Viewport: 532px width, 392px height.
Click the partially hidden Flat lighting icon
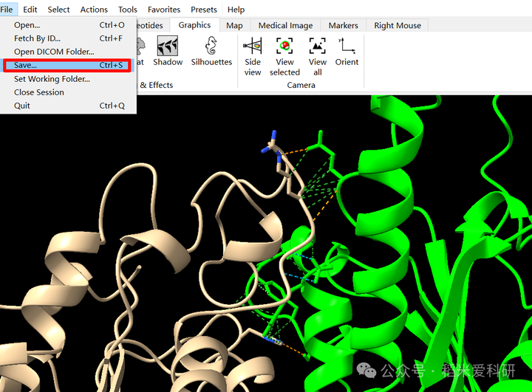(x=140, y=47)
